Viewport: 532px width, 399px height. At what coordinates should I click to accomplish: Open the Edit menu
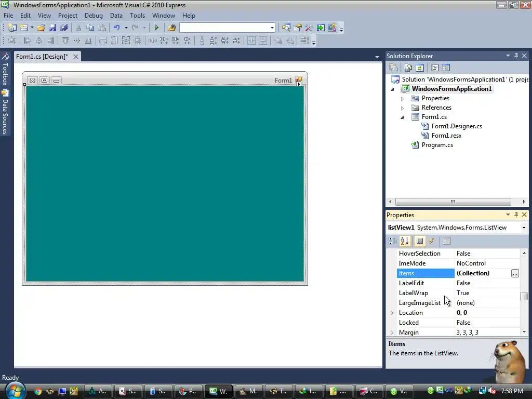point(25,16)
